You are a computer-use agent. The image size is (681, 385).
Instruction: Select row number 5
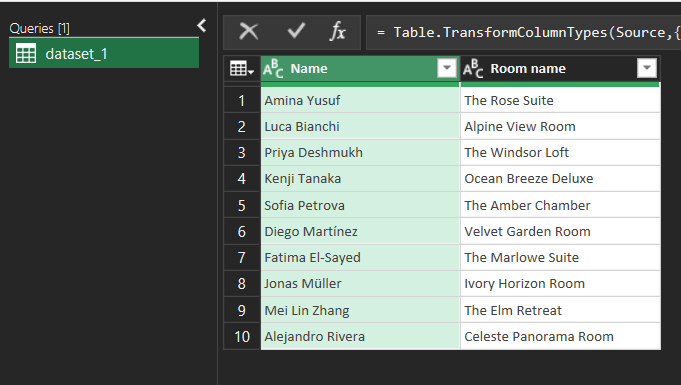(x=242, y=205)
